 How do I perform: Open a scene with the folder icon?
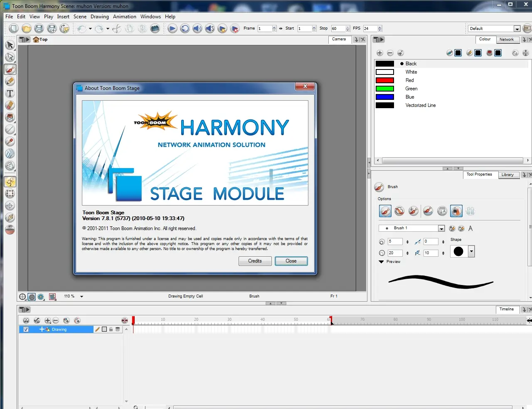(27, 28)
